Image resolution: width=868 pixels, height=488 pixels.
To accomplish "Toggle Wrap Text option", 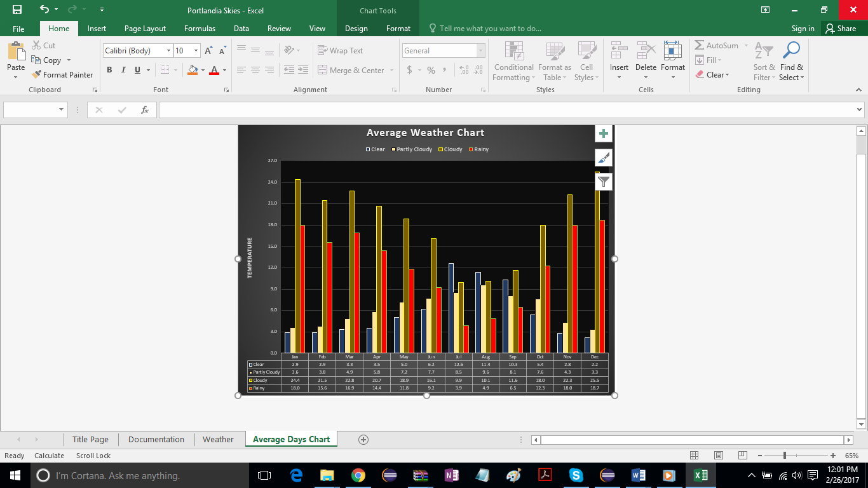I will (x=340, y=51).
